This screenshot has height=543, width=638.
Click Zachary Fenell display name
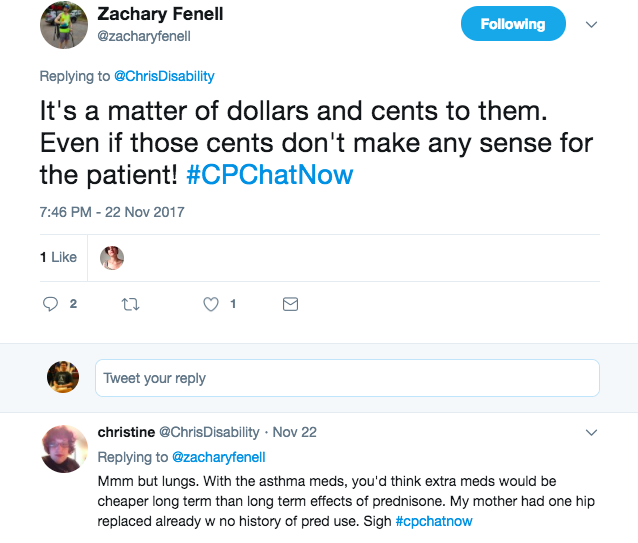coord(161,14)
